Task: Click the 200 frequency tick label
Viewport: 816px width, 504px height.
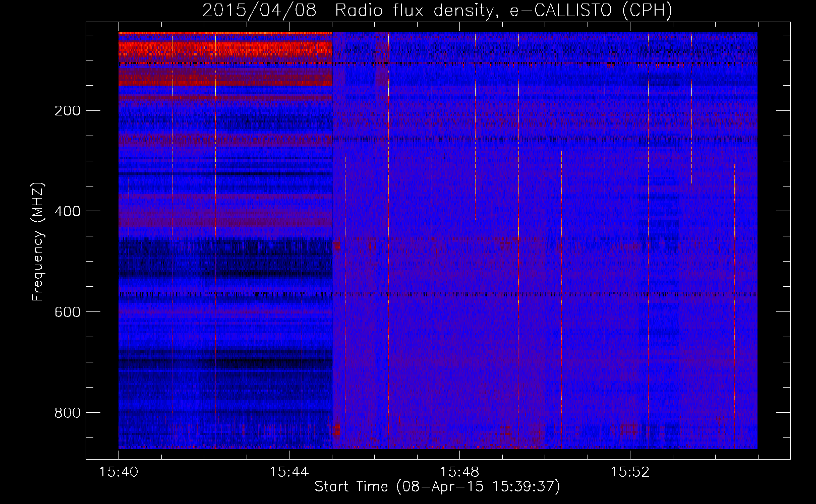Action: point(68,111)
